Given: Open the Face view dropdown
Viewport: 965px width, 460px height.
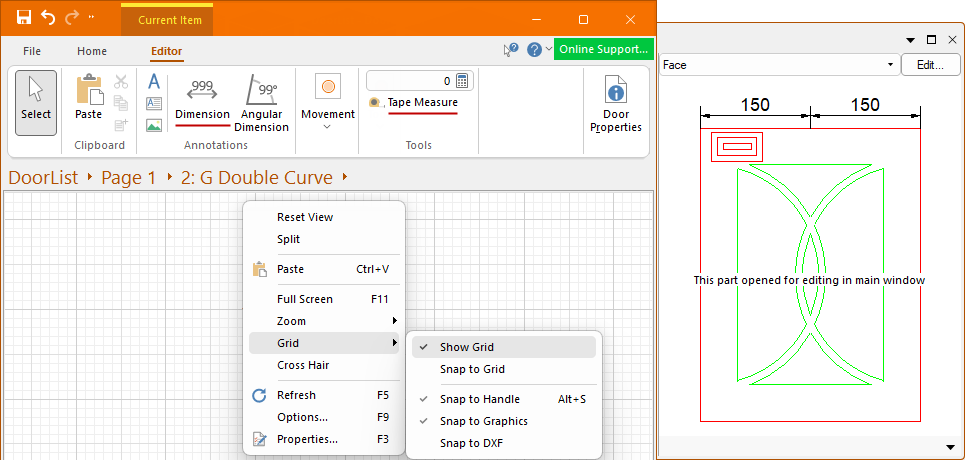Looking at the screenshot, I should coord(778,65).
